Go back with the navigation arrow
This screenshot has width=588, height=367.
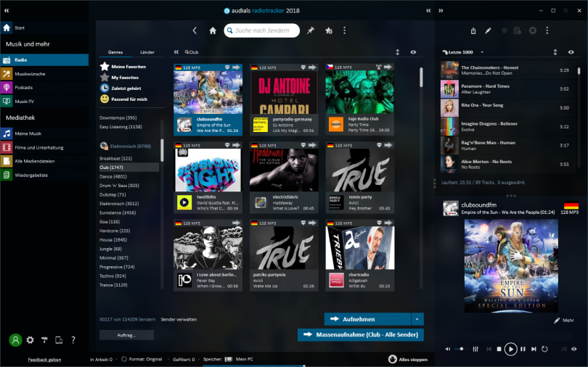(x=195, y=30)
